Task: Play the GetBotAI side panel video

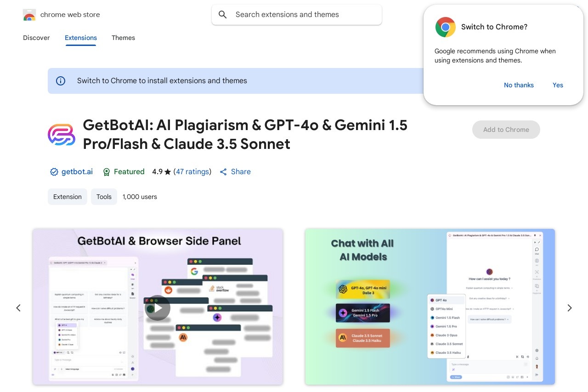Action: click(158, 308)
